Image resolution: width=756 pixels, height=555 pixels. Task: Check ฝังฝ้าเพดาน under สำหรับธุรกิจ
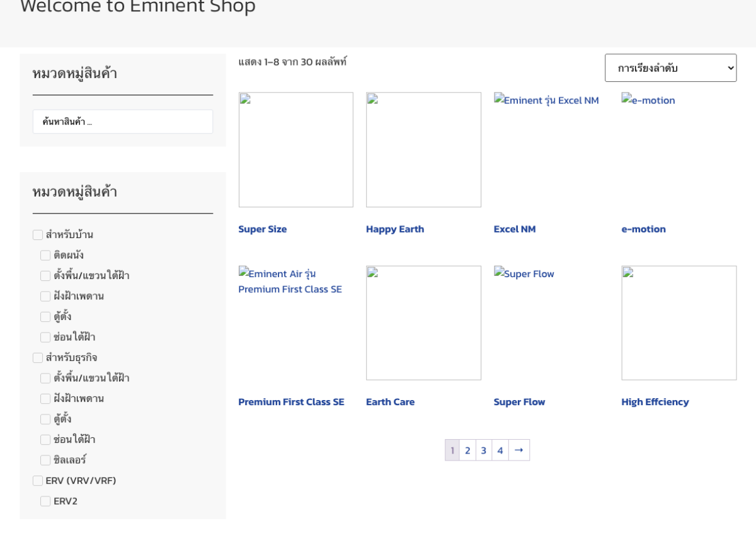click(45, 399)
